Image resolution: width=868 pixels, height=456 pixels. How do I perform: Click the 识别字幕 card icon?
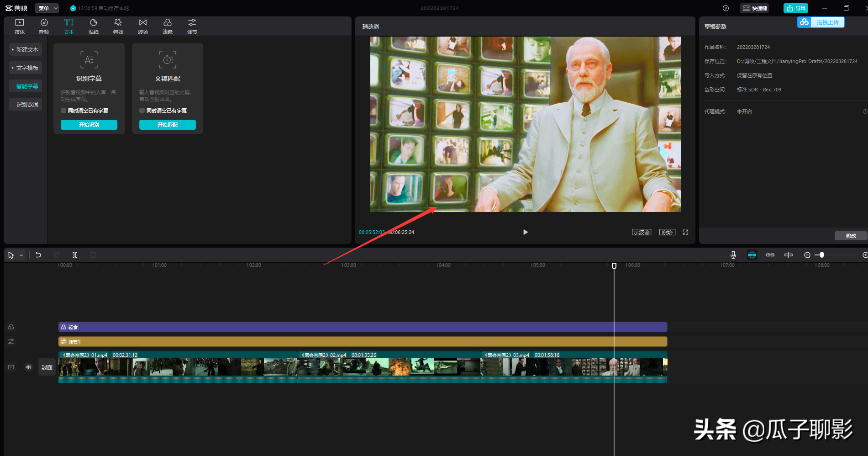(89, 60)
